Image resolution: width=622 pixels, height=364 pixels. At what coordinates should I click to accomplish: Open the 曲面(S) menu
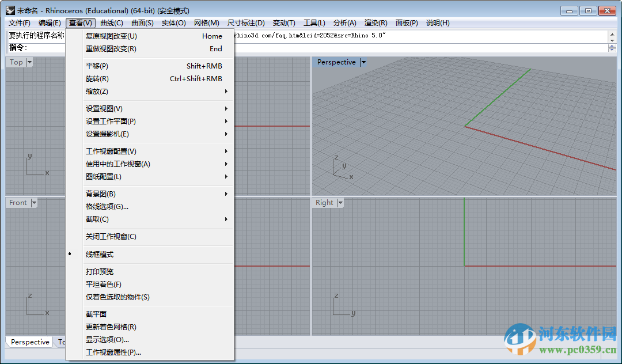pos(142,23)
